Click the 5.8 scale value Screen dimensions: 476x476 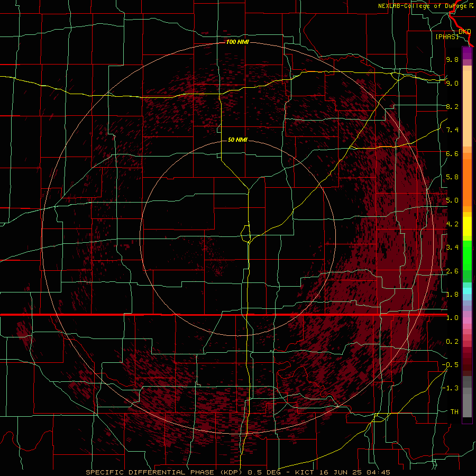(452, 177)
